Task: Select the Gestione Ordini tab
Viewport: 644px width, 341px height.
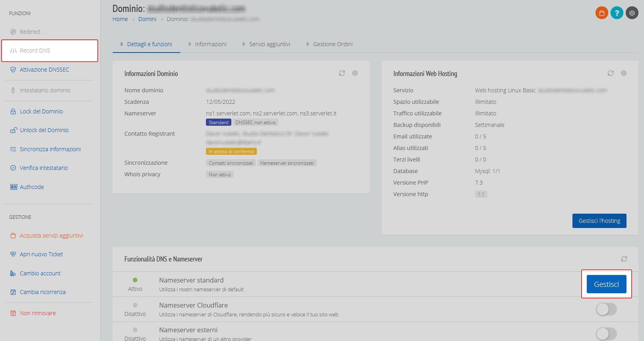Action: (329, 44)
